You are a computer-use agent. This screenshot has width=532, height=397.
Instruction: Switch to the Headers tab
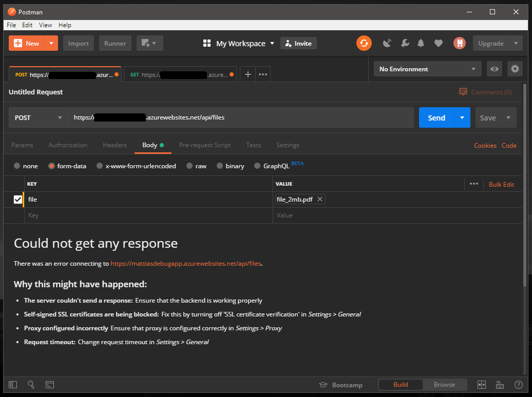click(115, 145)
